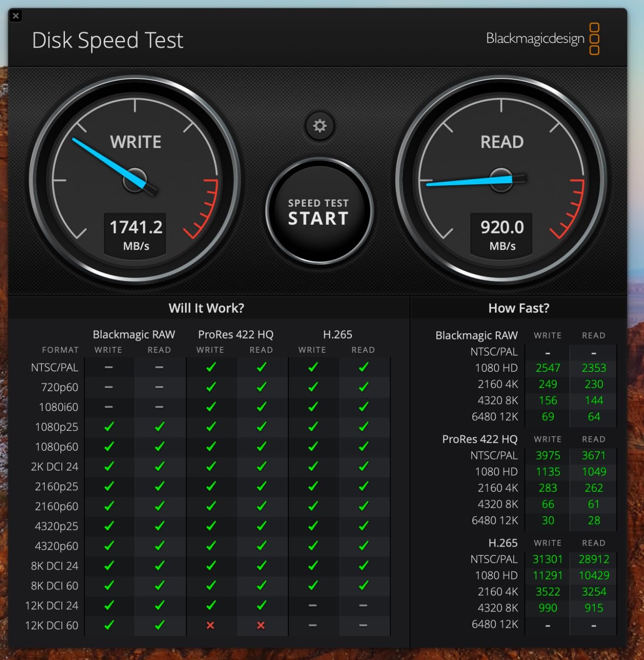Click ProRes 422 HQ 2160 4K write value 283
644x660 pixels.
548,488
